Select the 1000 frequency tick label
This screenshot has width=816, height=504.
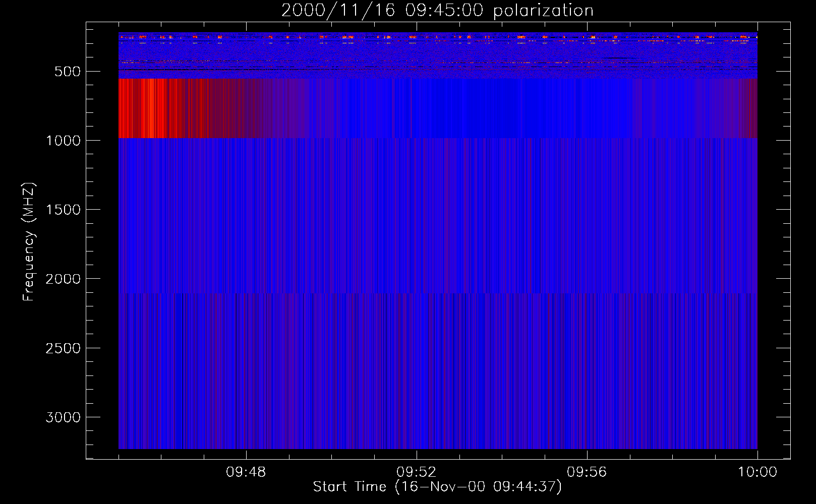pyautogui.click(x=63, y=141)
